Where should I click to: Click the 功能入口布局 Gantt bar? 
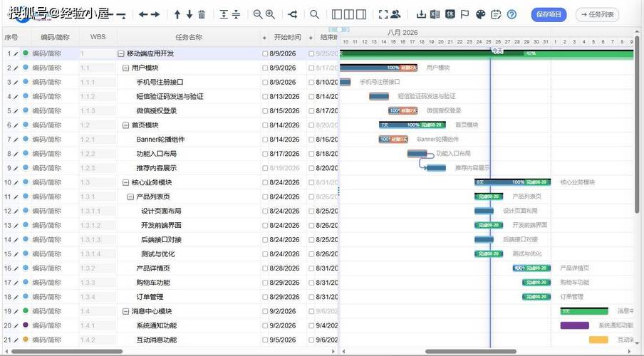[417, 154]
